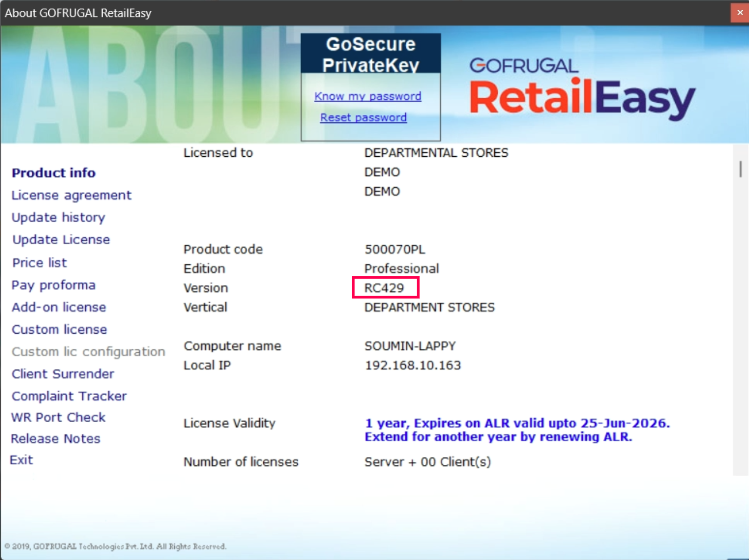Close the About GOFRUGAL RetailEasy window
The height and width of the screenshot is (560, 749).
pos(740,13)
